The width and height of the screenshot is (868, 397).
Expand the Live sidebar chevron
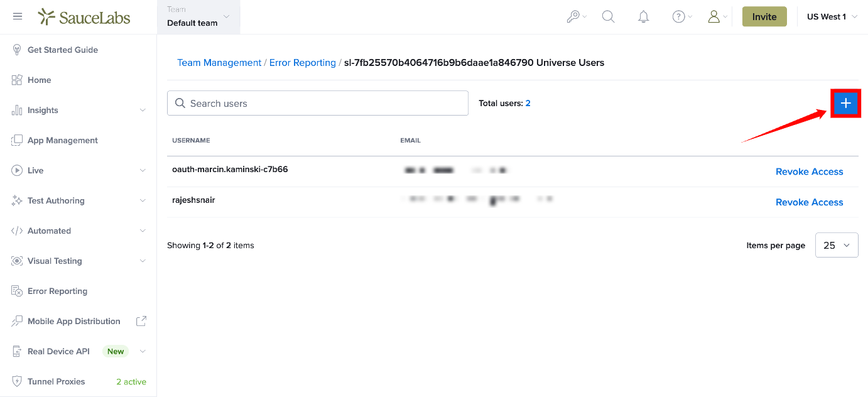tap(143, 171)
